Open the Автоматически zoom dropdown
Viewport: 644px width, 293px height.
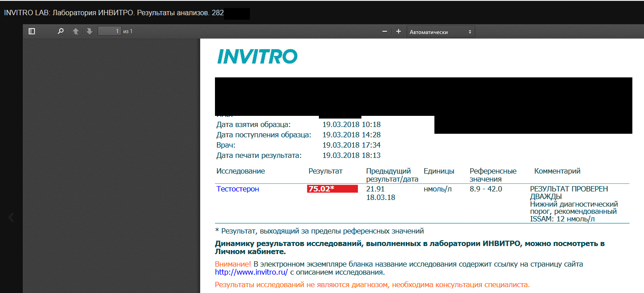click(x=440, y=32)
